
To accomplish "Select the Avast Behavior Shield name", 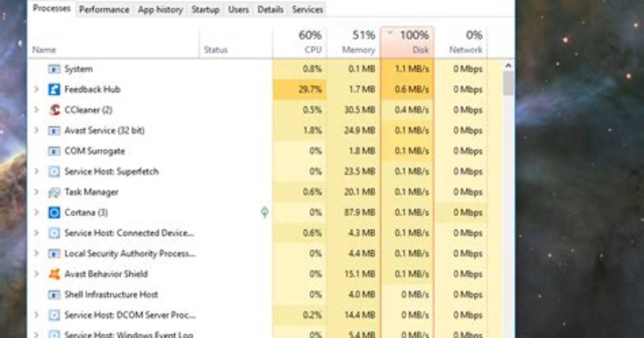I will tap(106, 274).
